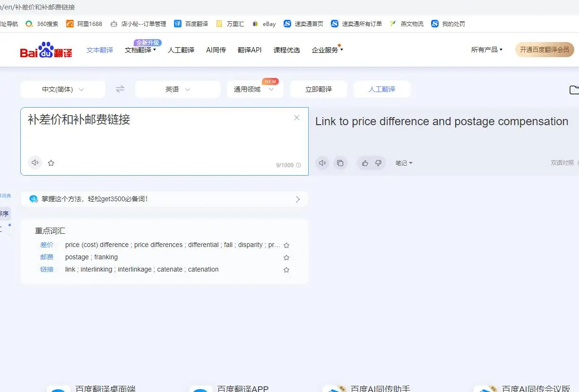579x392 pixels.
Task: Play audio of source Chinese text
Action: [x=35, y=162]
